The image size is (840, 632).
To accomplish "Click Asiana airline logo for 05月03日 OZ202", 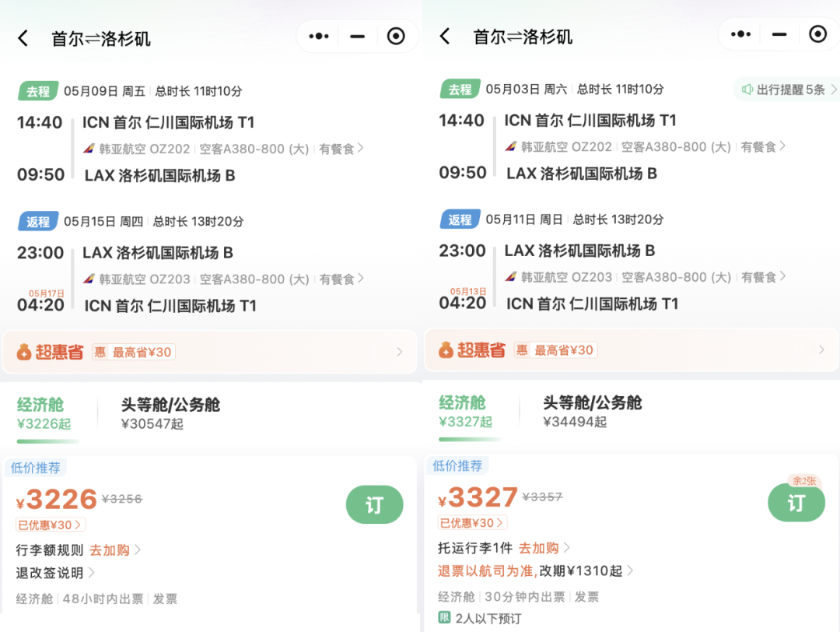I will click(511, 146).
